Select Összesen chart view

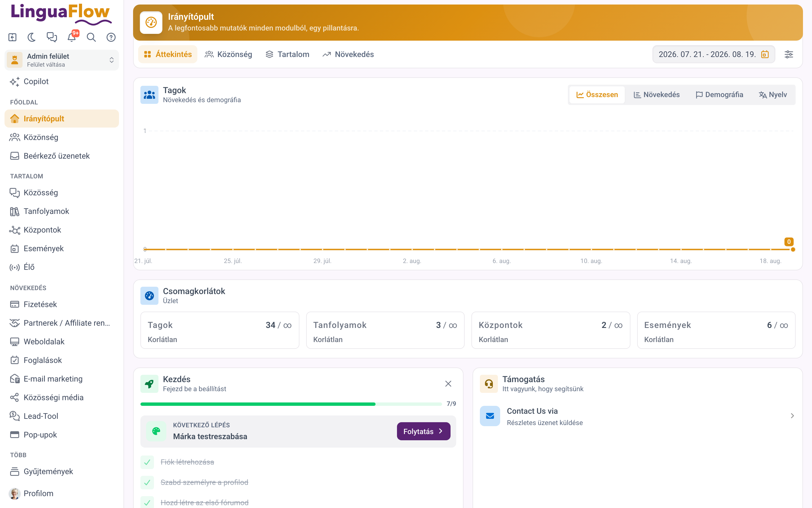(x=597, y=95)
